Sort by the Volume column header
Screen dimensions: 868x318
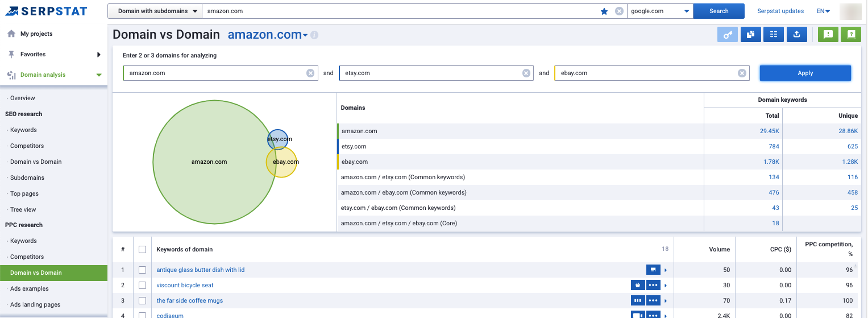719,249
